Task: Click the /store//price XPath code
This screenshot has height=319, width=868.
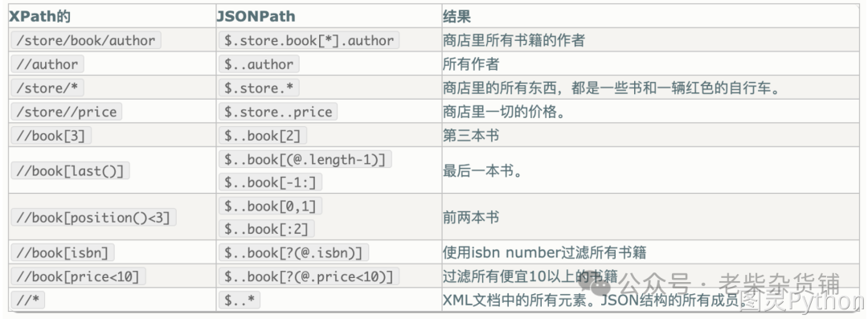Action: pos(67,112)
